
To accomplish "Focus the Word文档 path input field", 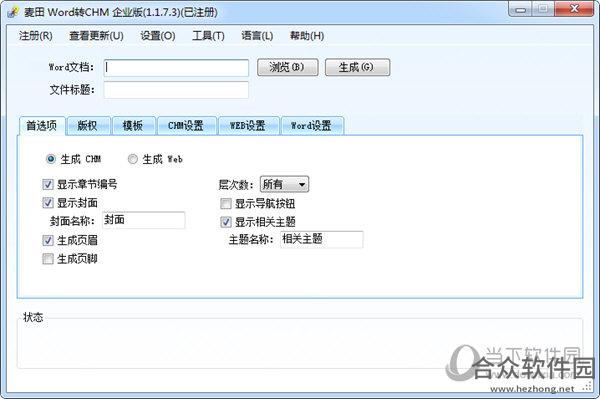I will click(x=176, y=68).
